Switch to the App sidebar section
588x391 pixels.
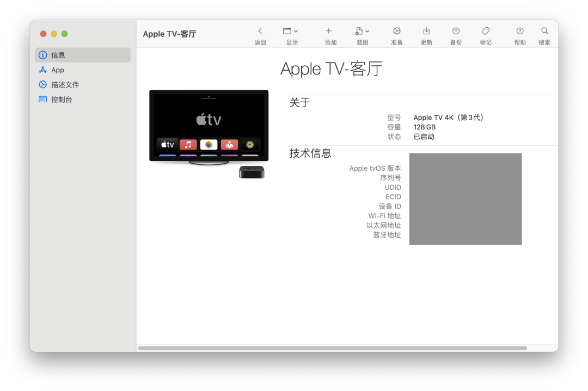pyautogui.click(x=56, y=70)
